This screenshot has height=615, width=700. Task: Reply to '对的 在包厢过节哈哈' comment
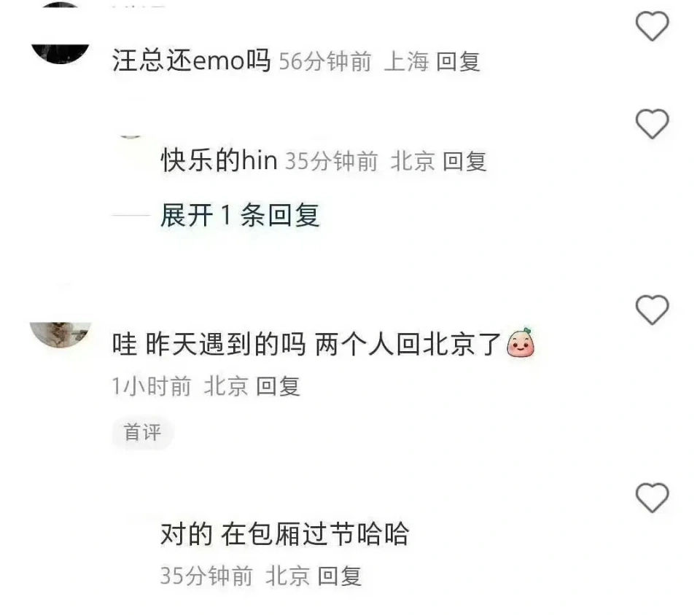pyautogui.click(x=339, y=576)
